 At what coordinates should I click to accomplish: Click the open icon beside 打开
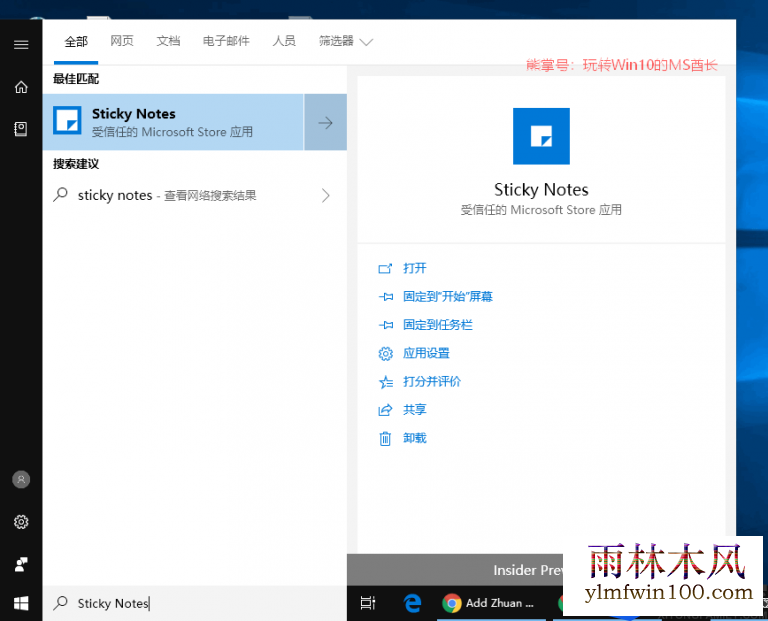pyautogui.click(x=385, y=268)
